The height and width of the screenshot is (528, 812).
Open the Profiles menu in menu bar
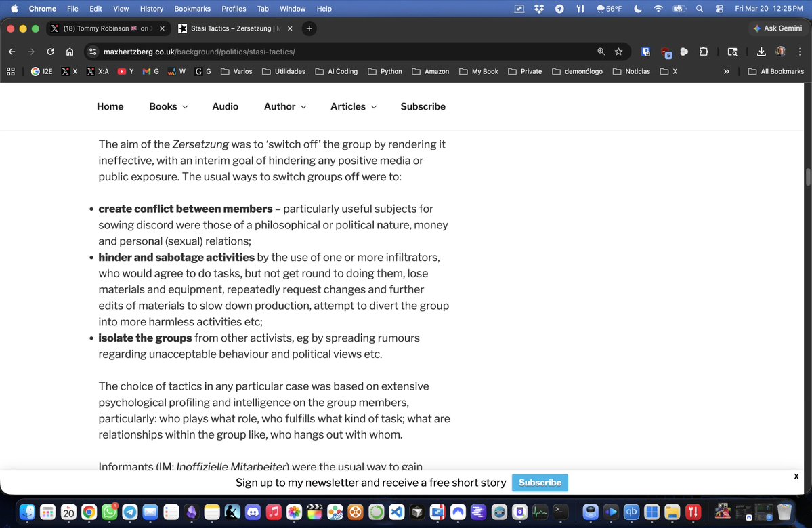(234, 9)
